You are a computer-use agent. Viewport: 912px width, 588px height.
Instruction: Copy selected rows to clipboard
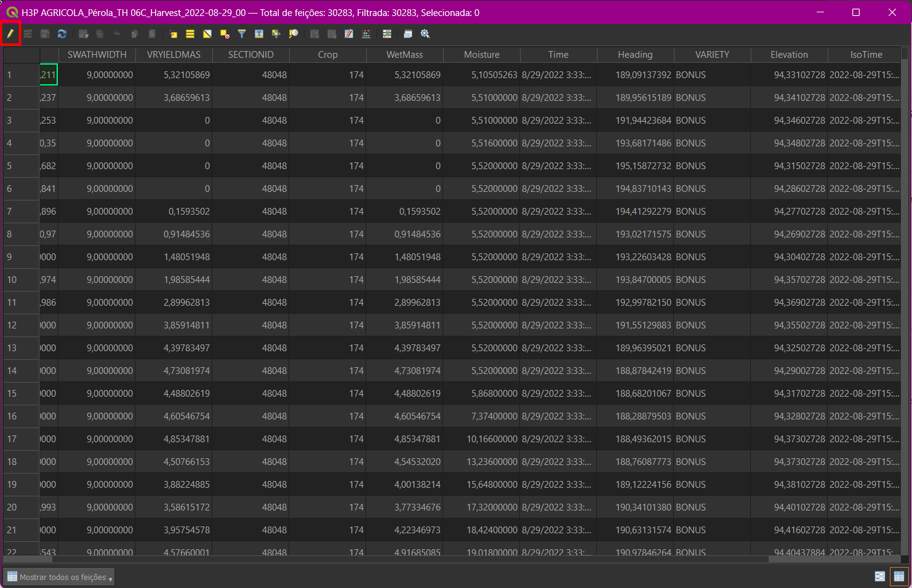(134, 34)
